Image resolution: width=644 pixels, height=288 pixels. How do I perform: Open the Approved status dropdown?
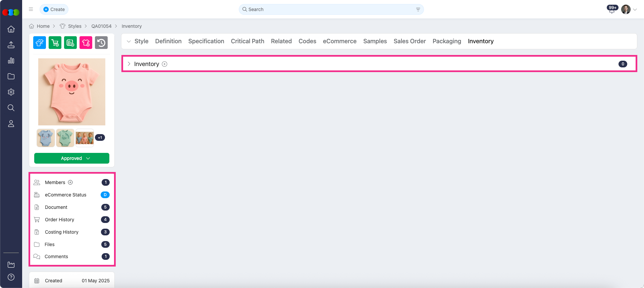pos(72,158)
